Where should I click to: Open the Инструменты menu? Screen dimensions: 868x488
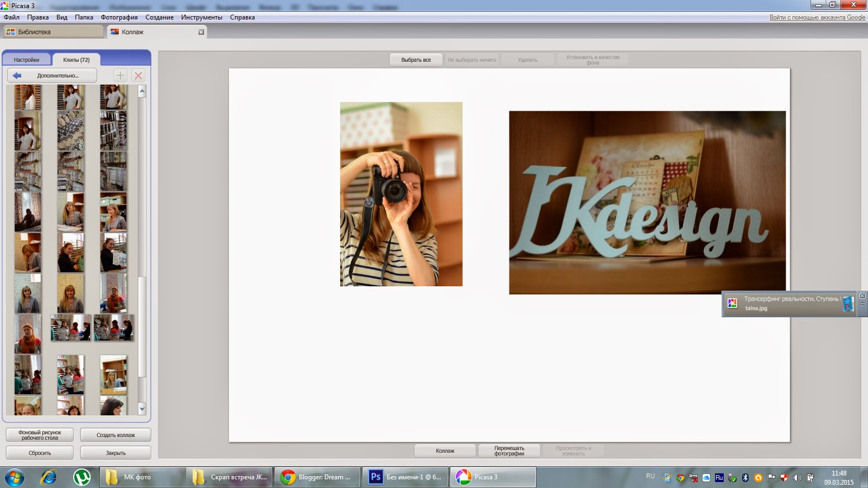pyautogui.click(x=202, y=17)
